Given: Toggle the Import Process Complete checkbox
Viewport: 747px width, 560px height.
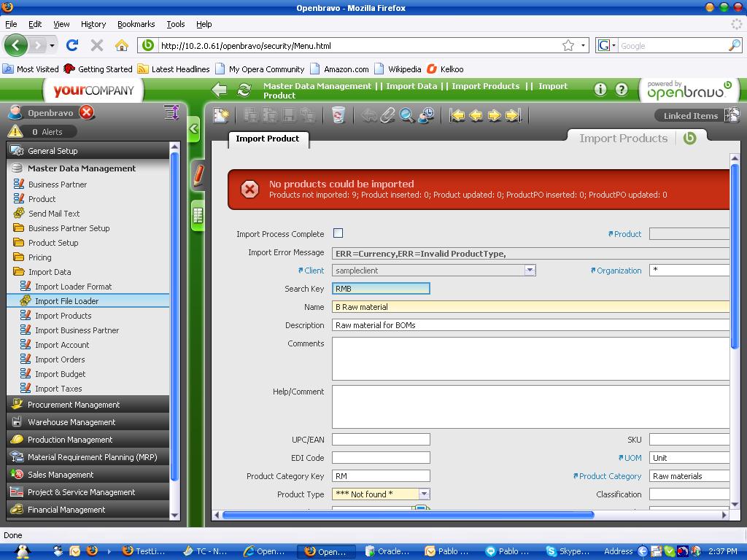Looking at the screenshot, I should 338,233.
